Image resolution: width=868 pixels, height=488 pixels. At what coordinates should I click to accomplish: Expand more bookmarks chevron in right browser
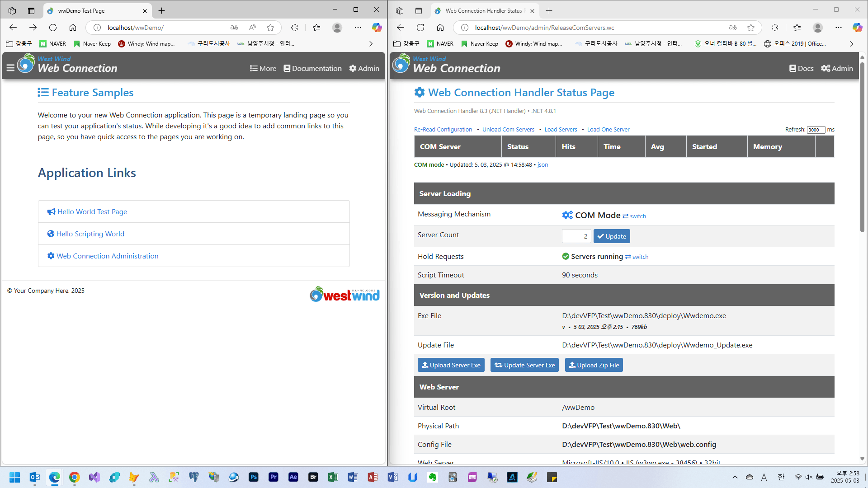point(852,44)
